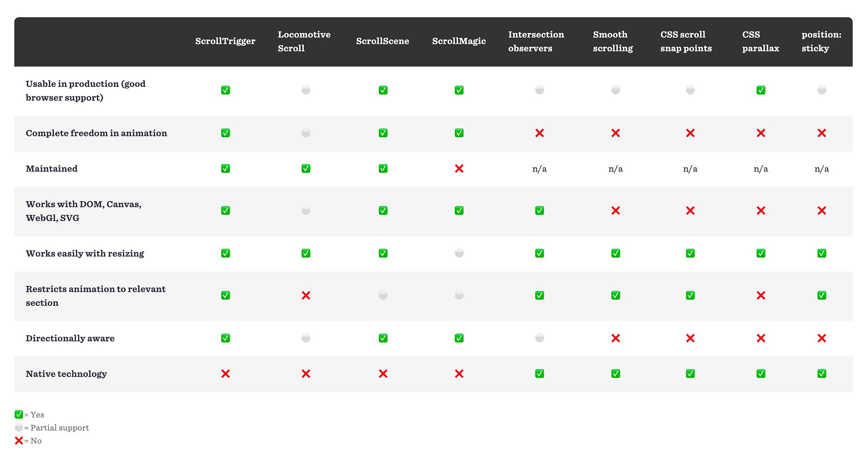Image resolution: width=868 pixels, height=466 pixels.
Task: Click Locomotive Scroll's partial circle in Directionally aware row
Action: (306, 338)
